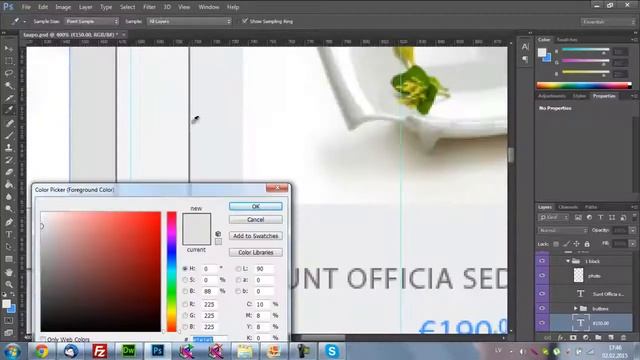Select the Rectangle shape tool
The image size is (640, 360).
pyautogui.click(x=9, y=260)
